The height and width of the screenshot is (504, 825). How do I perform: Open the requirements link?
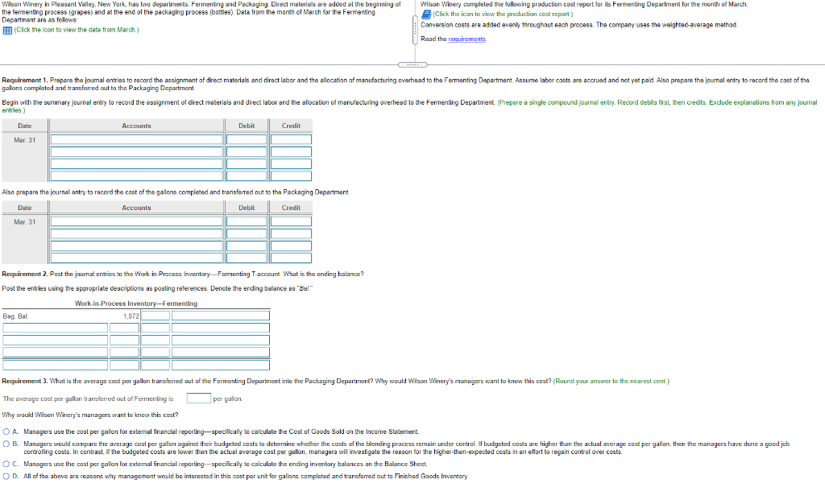pos(466,39)
